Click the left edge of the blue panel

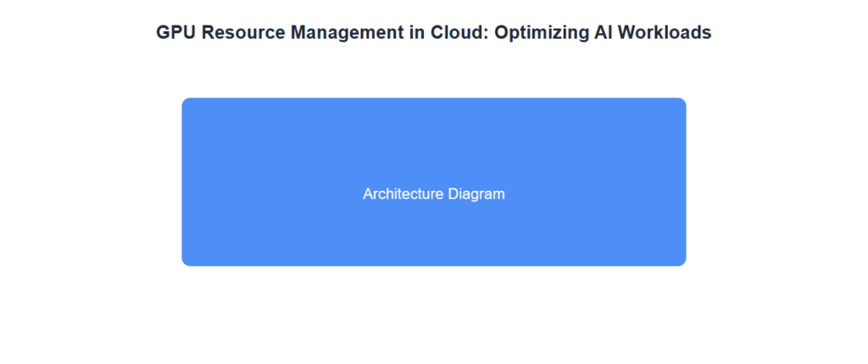184,182
